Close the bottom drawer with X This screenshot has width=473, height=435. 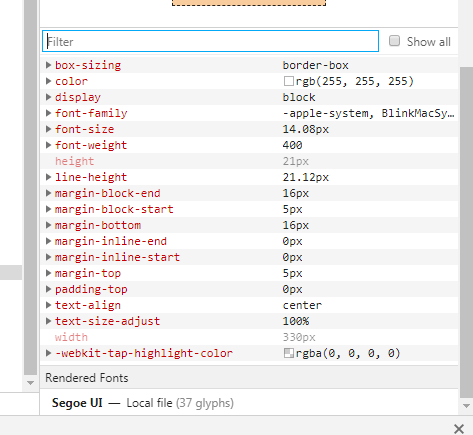click(x=459, y=429)
